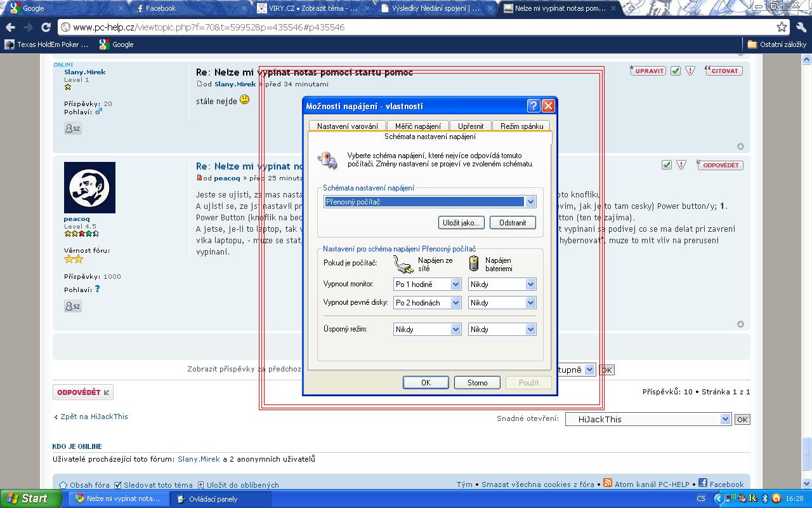812x508 pixels.
Task: Click the green checkmark icon in peacoq's post
Action: pos(666,164)
